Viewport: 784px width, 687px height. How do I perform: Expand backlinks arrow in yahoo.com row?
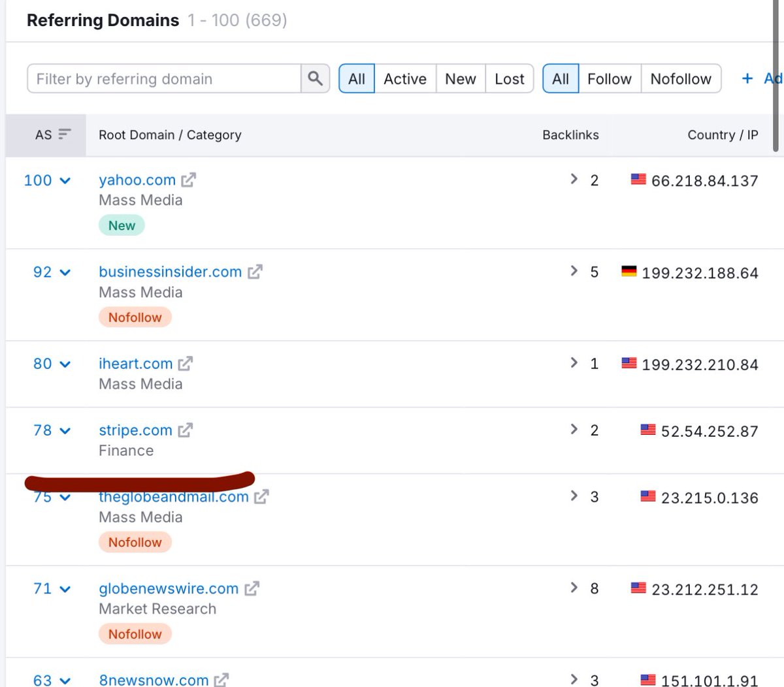pyautogui.click(x=574, y=179)
